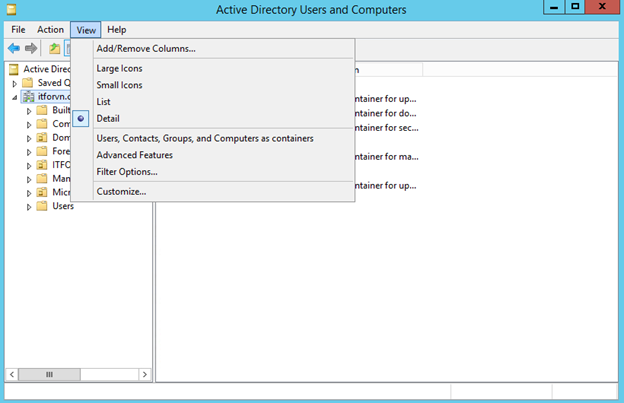Click the Active Directory root node icon
The image size is (624, 403).
[14, 69]
